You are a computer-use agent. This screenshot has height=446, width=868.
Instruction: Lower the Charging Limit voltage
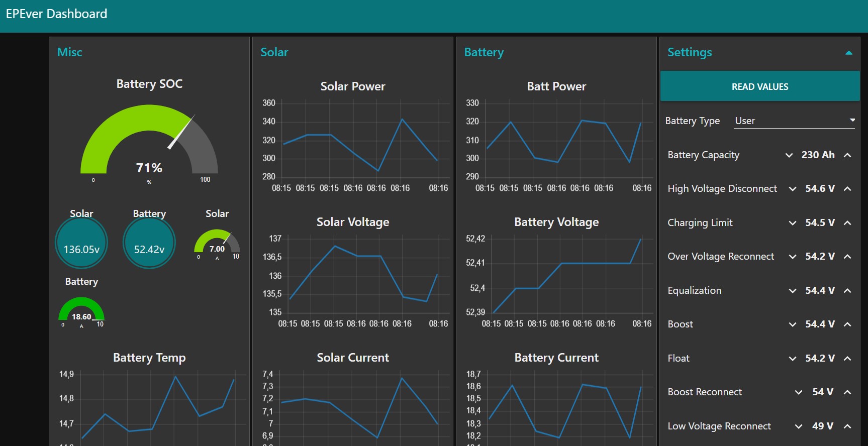tap(793, 223)
